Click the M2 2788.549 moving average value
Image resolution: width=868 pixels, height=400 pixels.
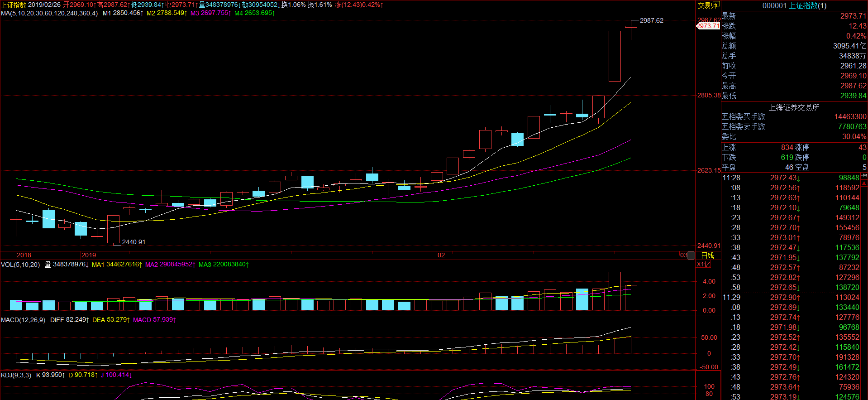(167, 13)
